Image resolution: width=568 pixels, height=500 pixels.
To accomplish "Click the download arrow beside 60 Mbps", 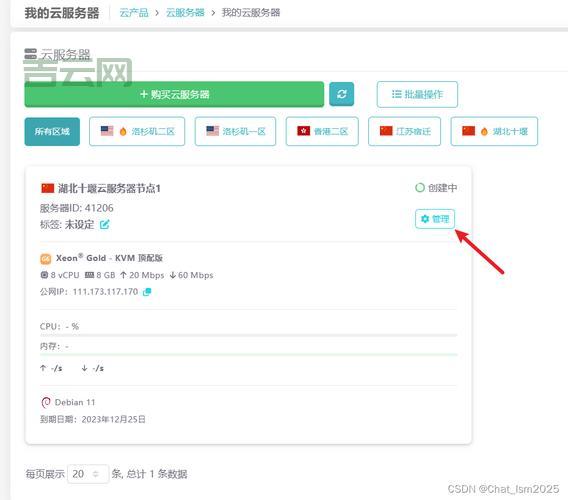I will [x=173, y=275].
